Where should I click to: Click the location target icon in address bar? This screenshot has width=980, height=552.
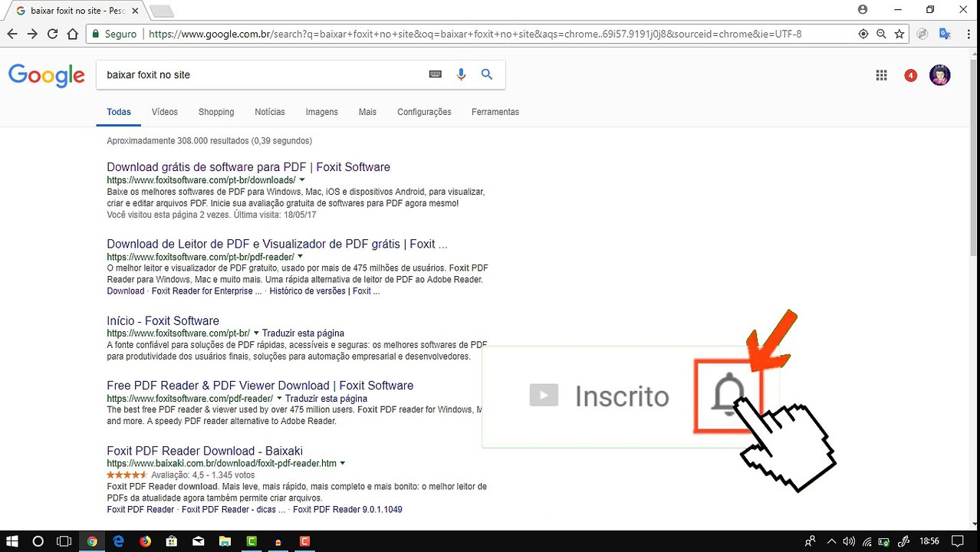[863, 34]
